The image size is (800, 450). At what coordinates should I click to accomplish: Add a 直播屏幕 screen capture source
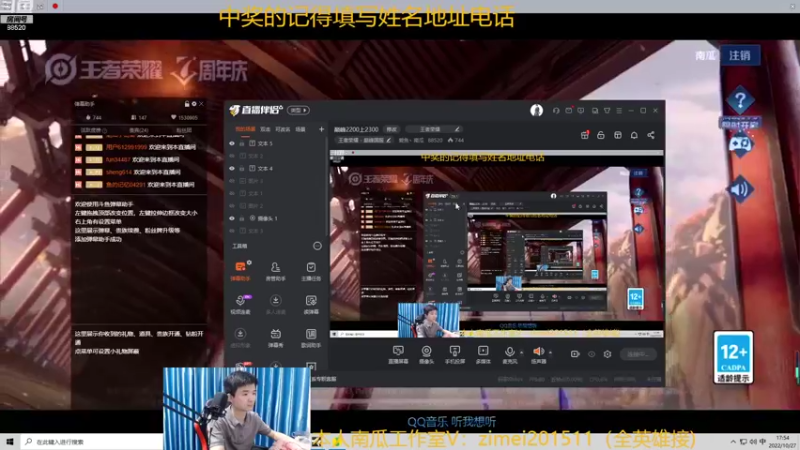coord(398,355)
